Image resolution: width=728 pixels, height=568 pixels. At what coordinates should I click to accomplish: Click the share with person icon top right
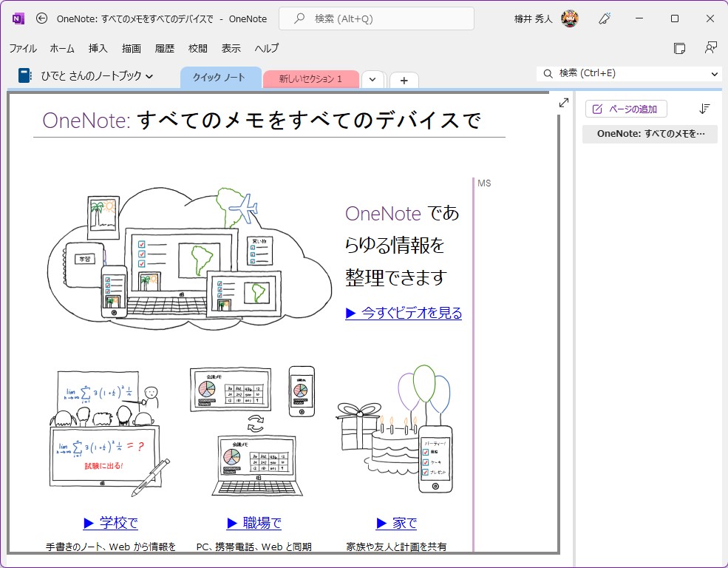point(710,47)
